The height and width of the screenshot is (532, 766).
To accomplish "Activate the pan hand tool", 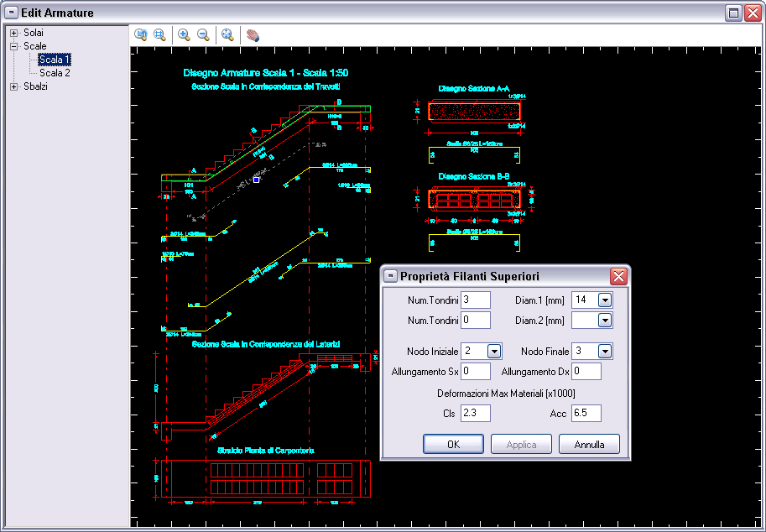I will coord(252,35).
